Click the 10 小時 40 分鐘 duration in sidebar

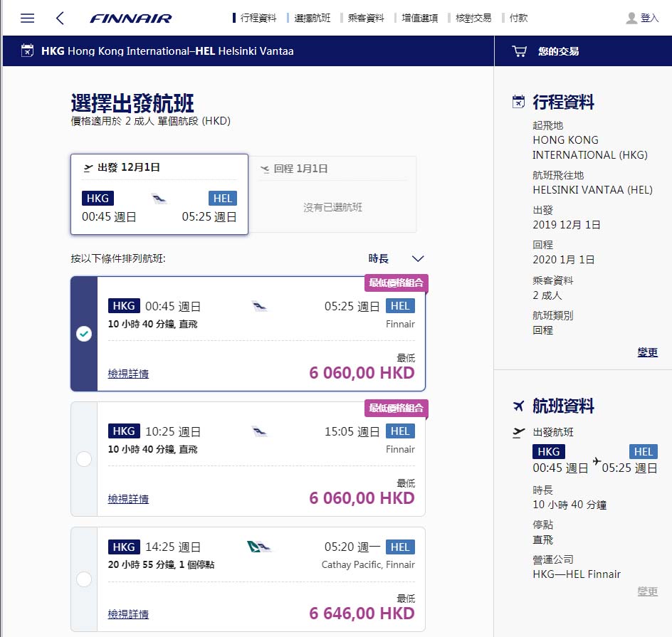click(569, 505)
